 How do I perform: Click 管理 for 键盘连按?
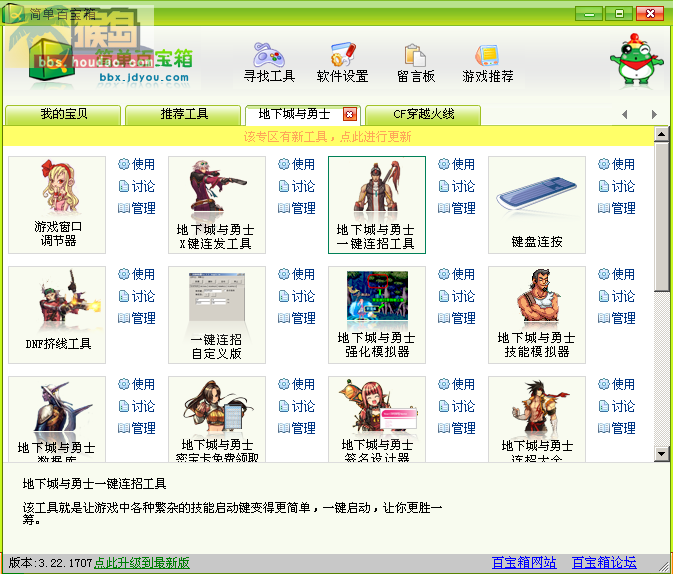(x=617, y=208)
